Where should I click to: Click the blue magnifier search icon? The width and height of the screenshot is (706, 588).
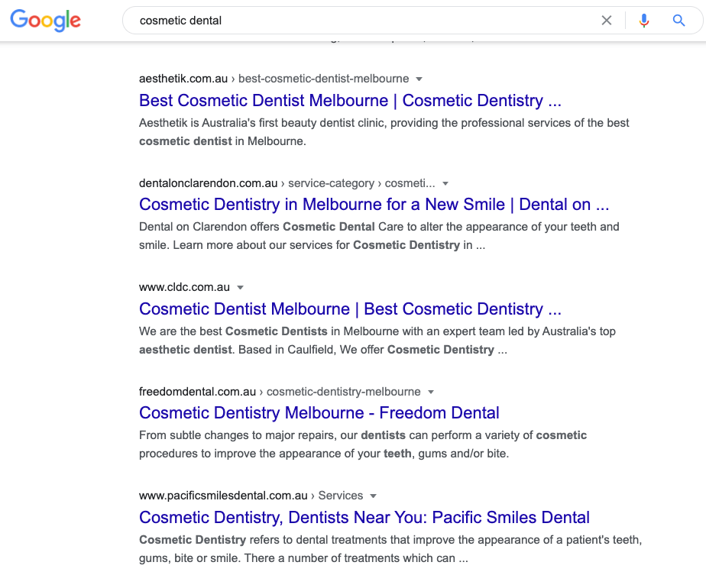pyautogui.click(x=679, y=21)
